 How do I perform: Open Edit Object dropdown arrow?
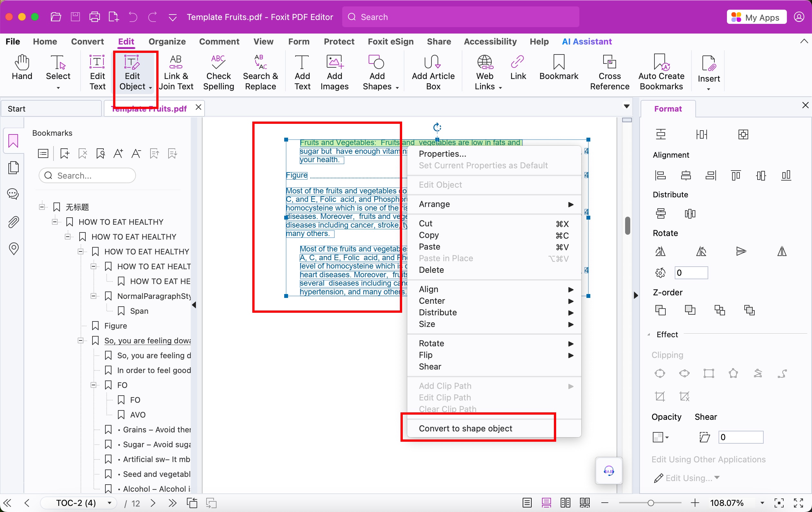150,88
